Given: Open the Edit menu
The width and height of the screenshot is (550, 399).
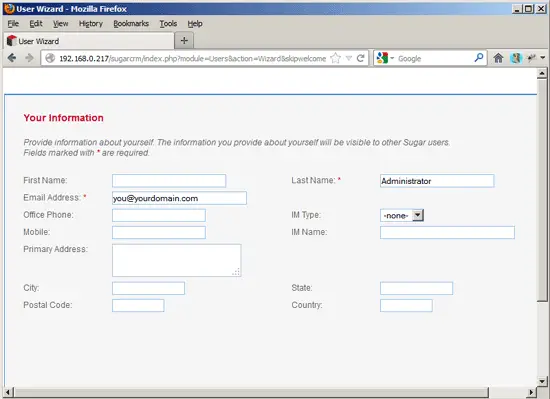Looking at the screenshot, I should [x=36, y=23].
